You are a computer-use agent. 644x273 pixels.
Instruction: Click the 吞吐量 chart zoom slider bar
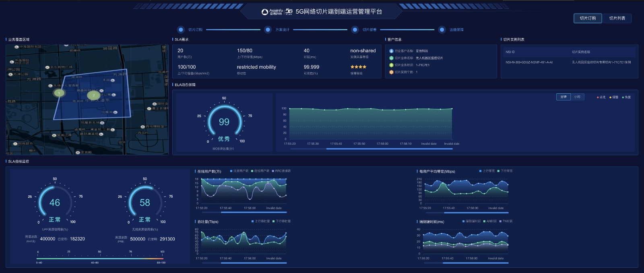254,263
